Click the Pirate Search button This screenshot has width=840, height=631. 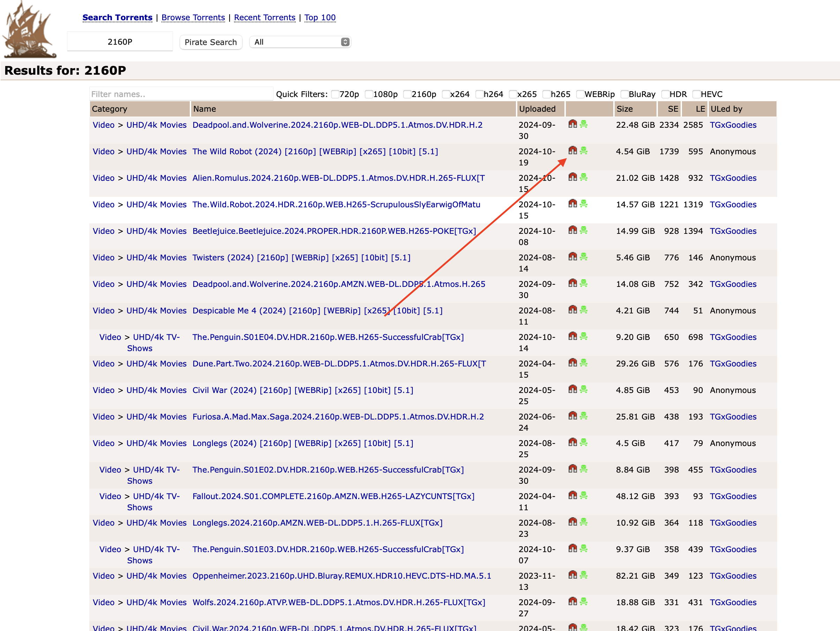(211, 42)
